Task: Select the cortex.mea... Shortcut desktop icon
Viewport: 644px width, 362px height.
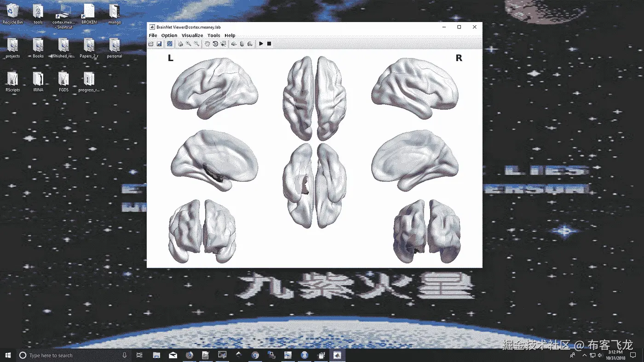Action: (x=64, y=16)
